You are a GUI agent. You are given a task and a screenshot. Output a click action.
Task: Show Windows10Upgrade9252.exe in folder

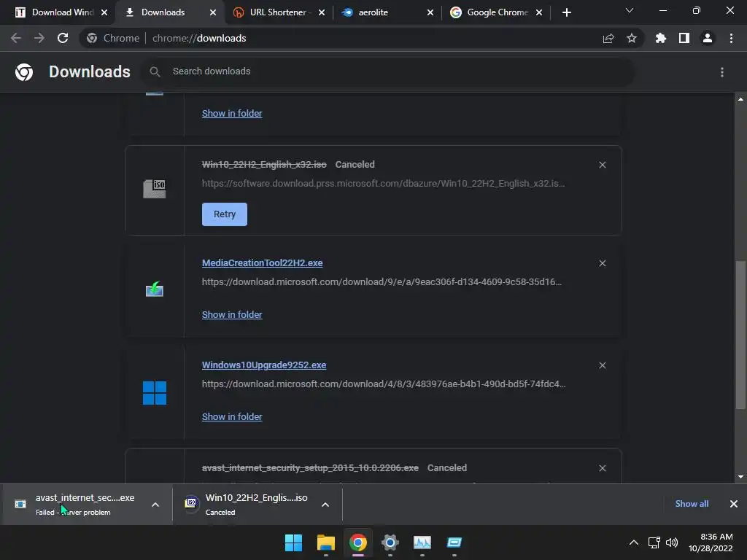pos(232,416)
